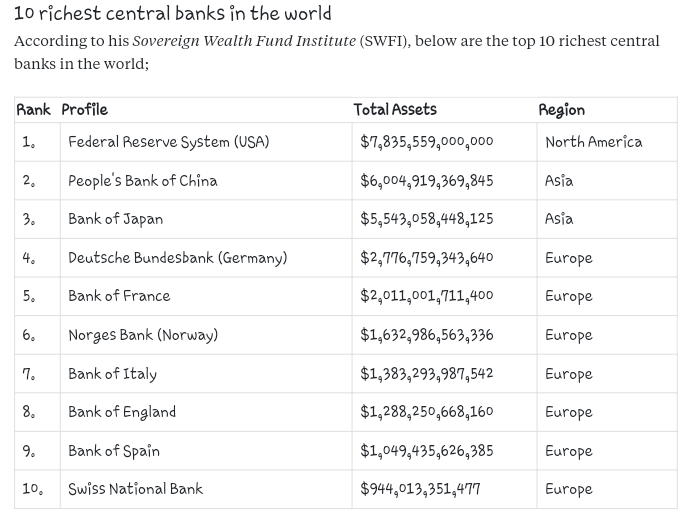Click the Federal Reserve System (USA) cell
The image size is (688, 511).
click(x=168, y=142)
